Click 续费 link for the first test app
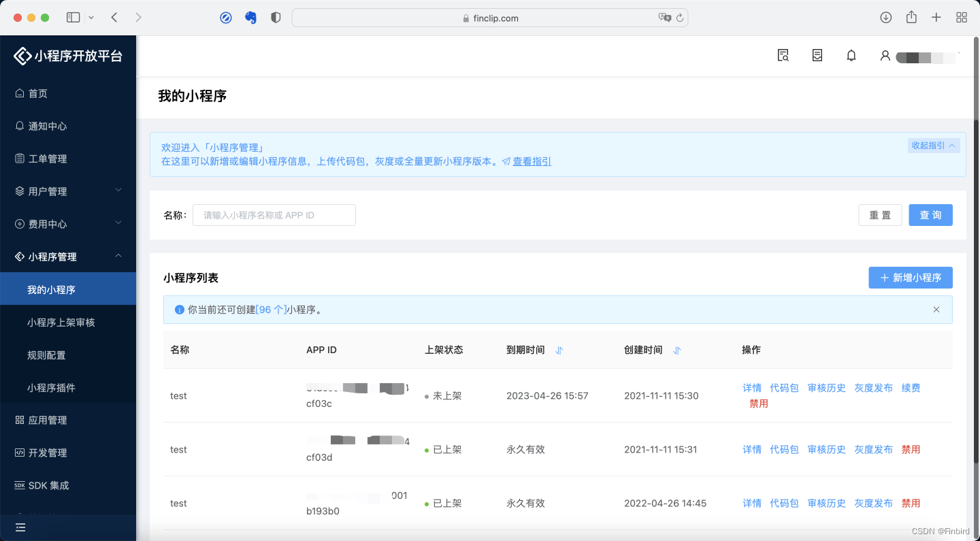 [x=911, y=387]
